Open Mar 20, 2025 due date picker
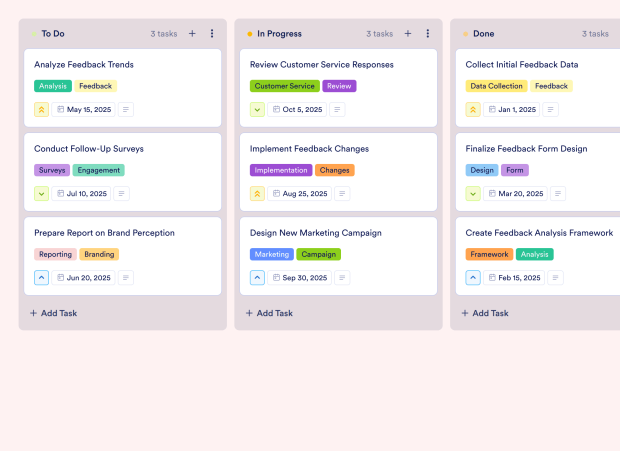 click(515, 194)
